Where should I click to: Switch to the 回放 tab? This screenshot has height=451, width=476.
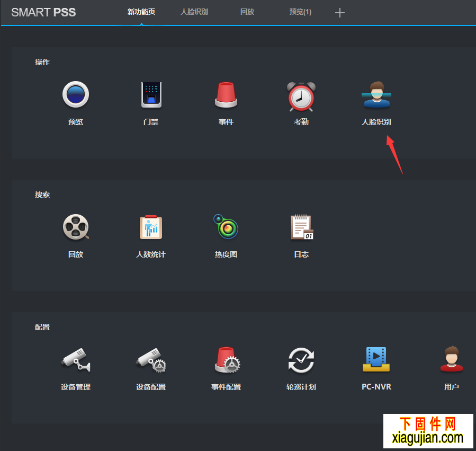(247, 12)
